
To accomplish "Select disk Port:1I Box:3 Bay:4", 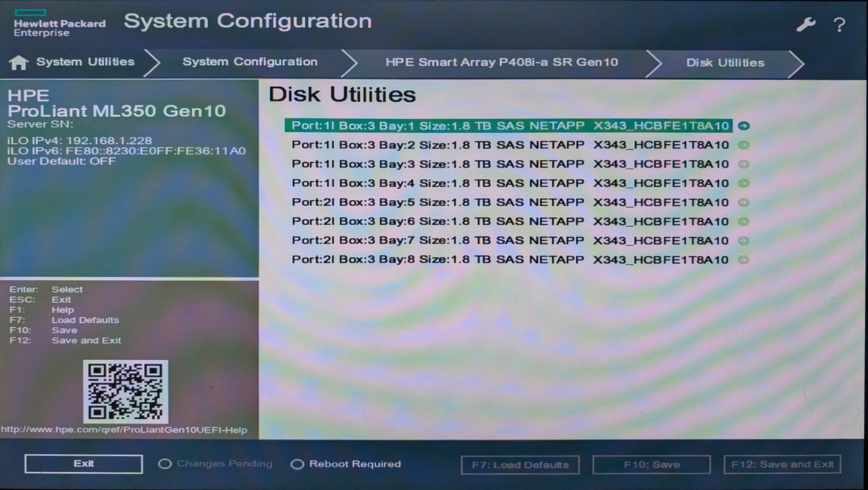I will pyautogui.click(x=510, y=183).
